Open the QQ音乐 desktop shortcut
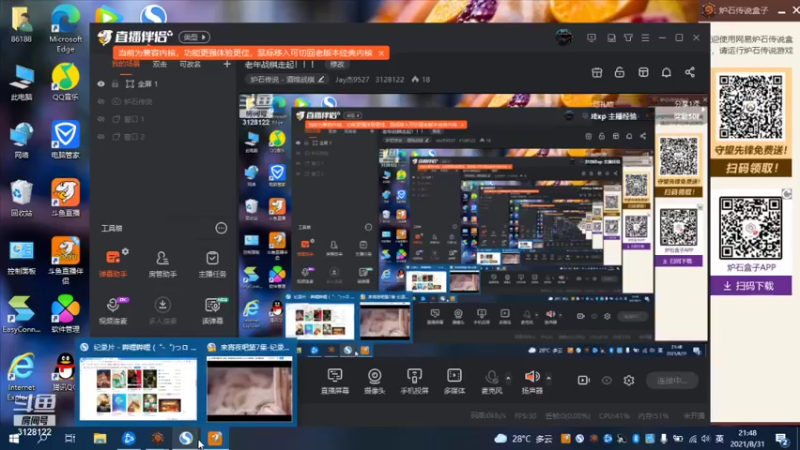The width and height of the screenshot is (800, 450). [65, 82]
